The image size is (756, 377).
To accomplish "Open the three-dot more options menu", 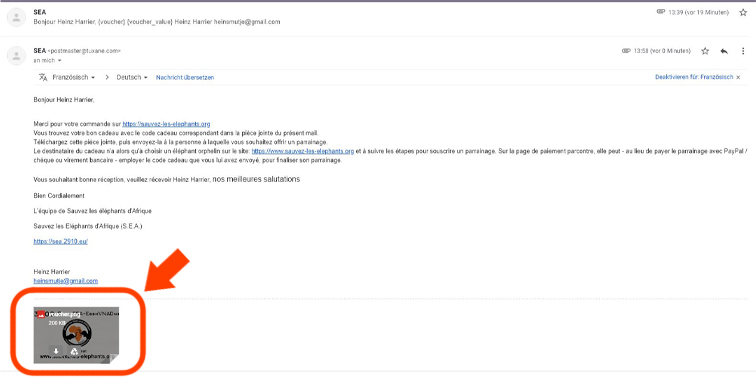I will [743, 51].
